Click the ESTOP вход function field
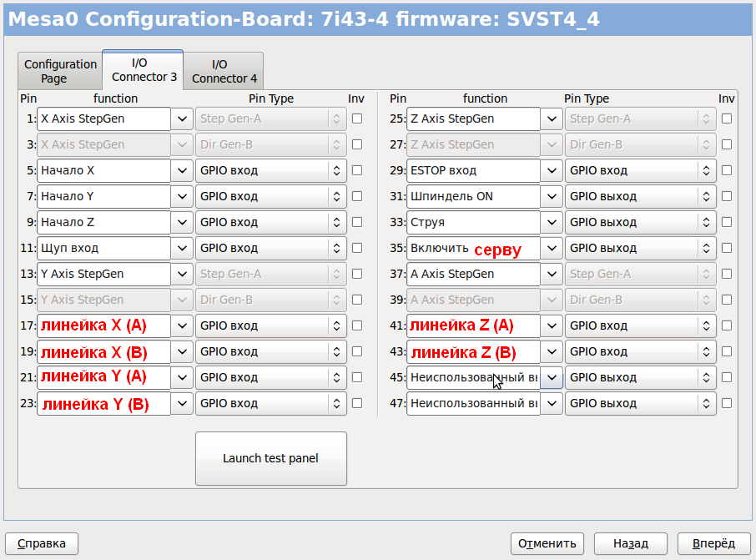Image resolution: width=756 pixels, height=560 pixels. (473, 170)
